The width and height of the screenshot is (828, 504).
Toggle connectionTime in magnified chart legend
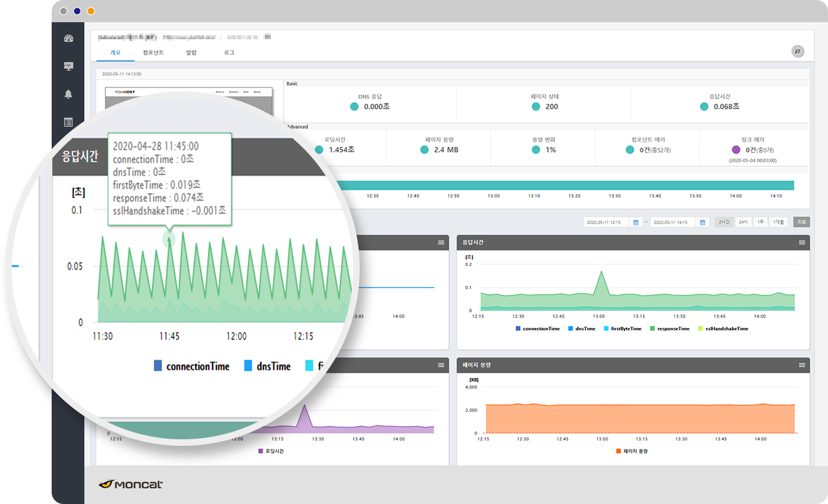tap(192, 366)
